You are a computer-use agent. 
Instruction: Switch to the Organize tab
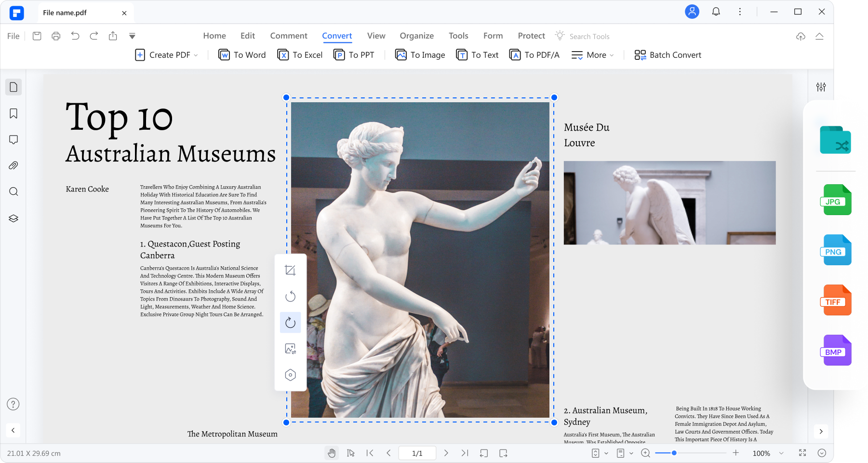click(x=416, y=36)
